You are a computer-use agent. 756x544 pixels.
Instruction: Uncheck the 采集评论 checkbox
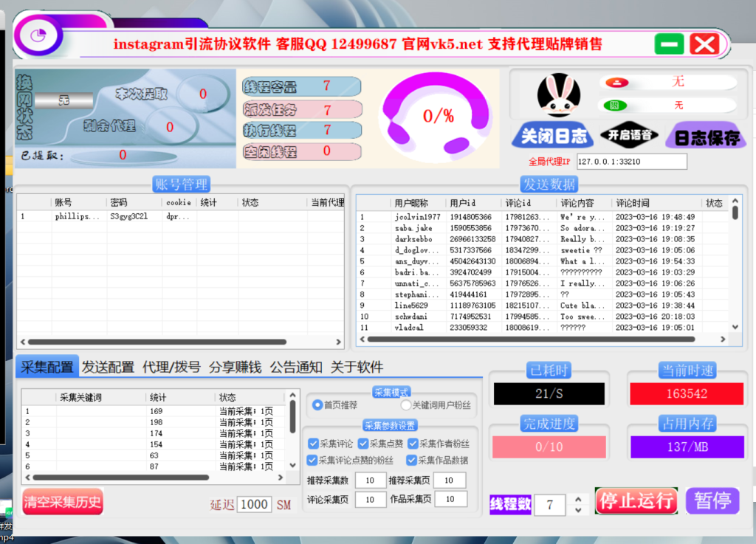point(313,444)
